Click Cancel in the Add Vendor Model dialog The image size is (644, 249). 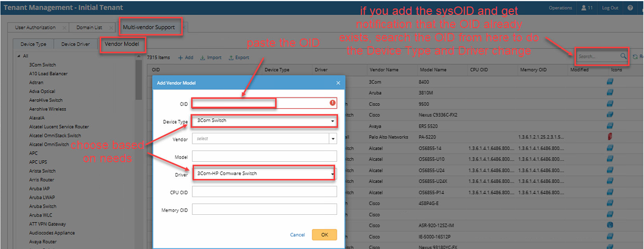coord(297,235)
